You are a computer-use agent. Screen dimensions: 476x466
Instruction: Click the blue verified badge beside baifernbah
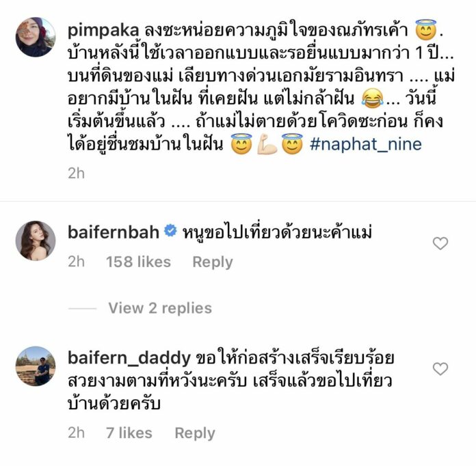[170, 231]
